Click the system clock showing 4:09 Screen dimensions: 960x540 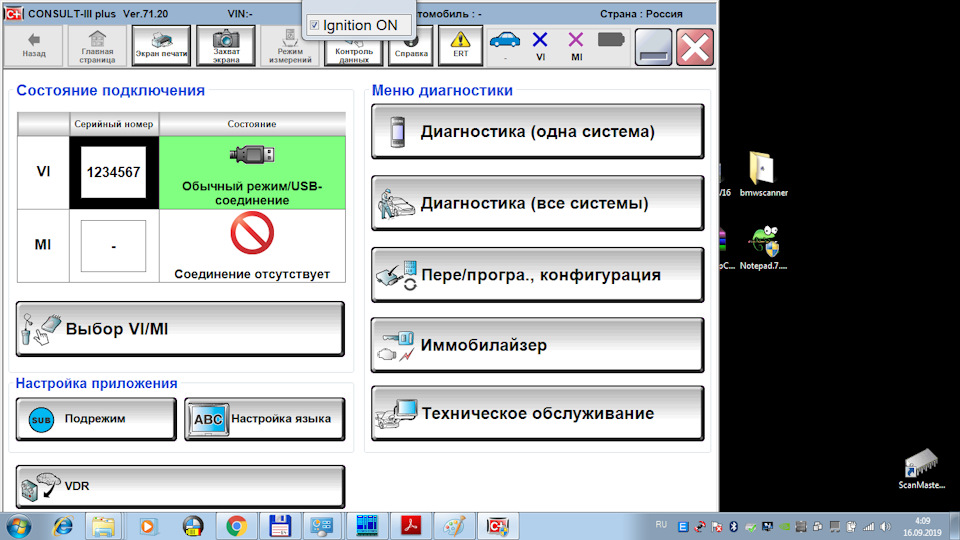(923, 527)
